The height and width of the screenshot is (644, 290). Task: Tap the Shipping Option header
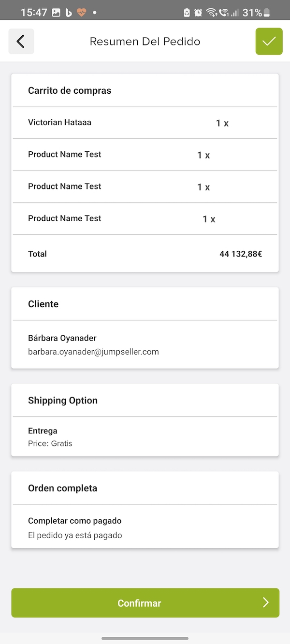click(63, 401)
